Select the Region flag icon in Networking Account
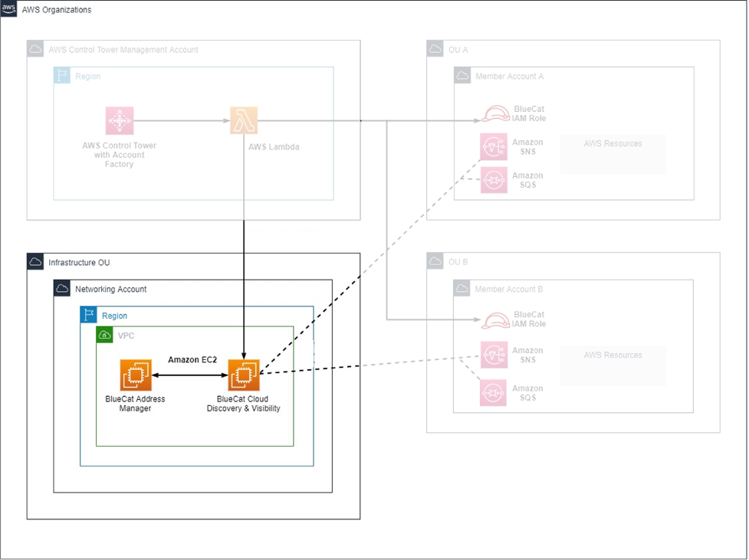Image resolution: width=749 pixels, height=560 pixels. [87, 315]
